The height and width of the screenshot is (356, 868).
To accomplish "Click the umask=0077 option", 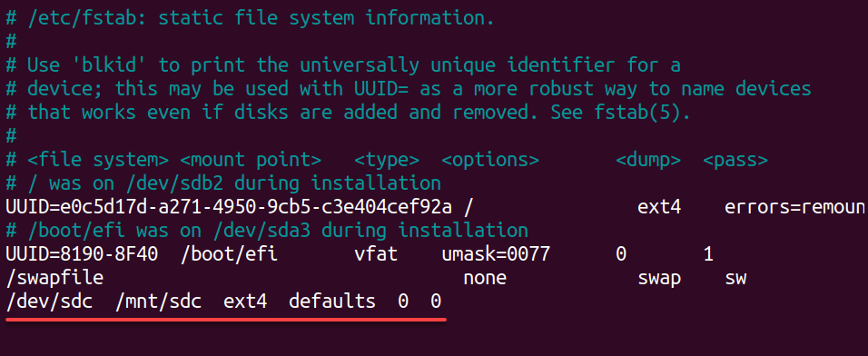I will tap(496, 254).
